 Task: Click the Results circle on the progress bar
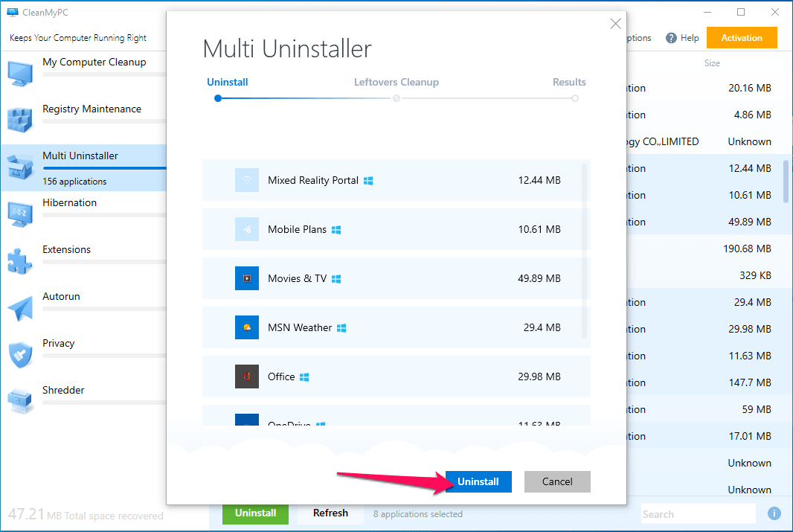[x=574, y=97]
